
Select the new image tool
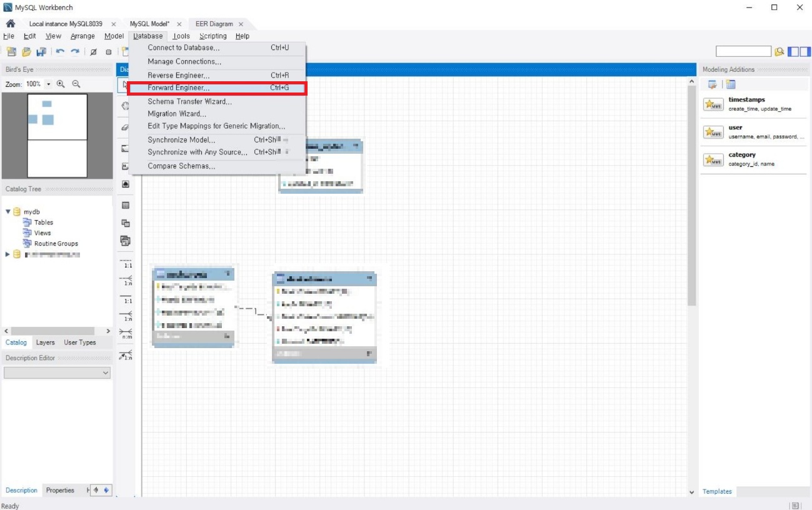tap(125, 184)
